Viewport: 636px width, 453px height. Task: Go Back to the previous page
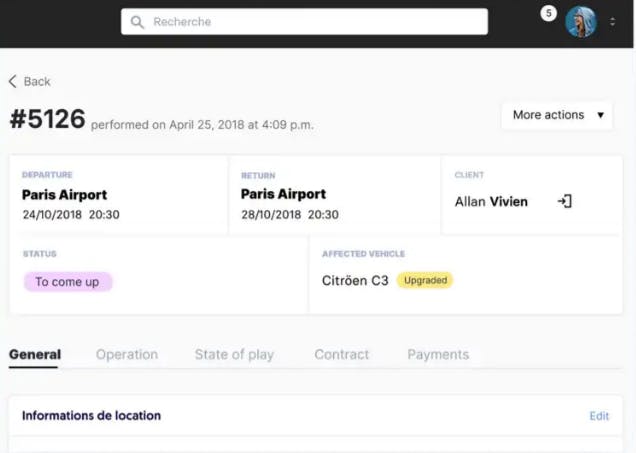click(x=30, y=82)
